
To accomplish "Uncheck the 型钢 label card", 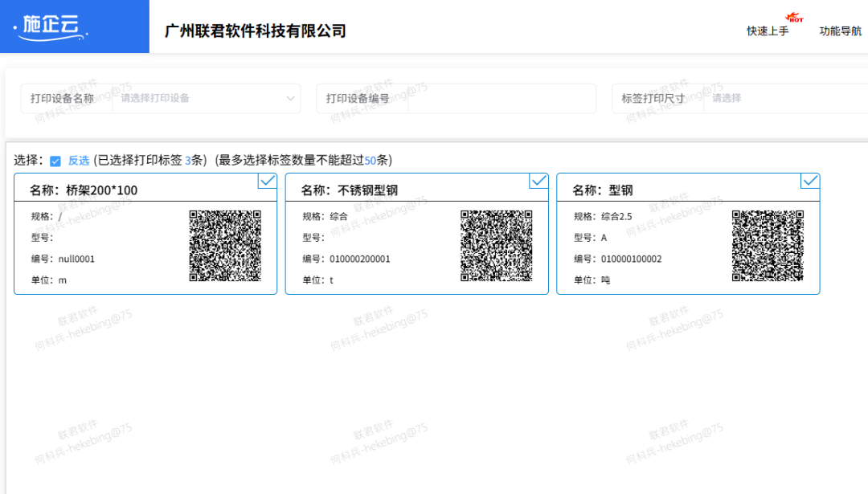I will [x=810, y=181].
